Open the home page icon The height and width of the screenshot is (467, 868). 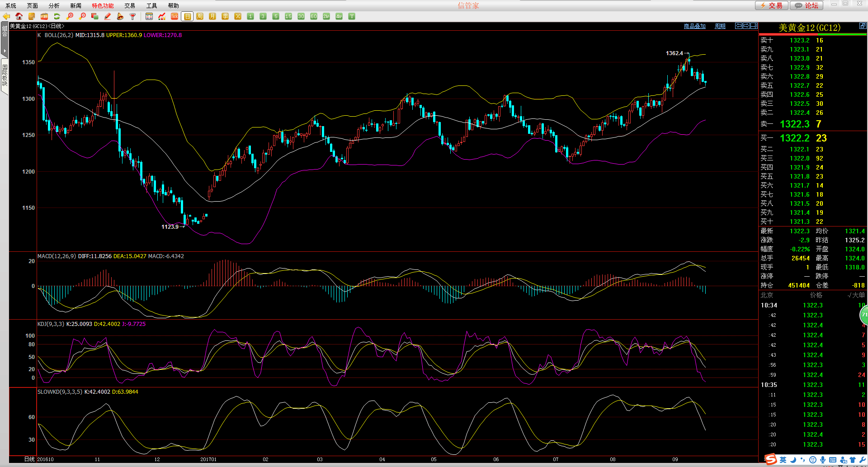(x=19, y=16)
